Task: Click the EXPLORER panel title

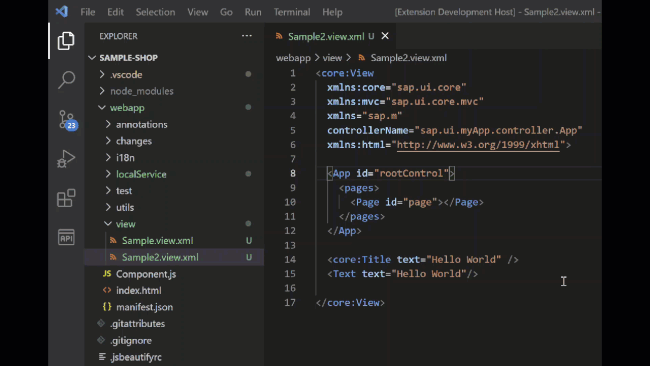Action: (118, 36)
